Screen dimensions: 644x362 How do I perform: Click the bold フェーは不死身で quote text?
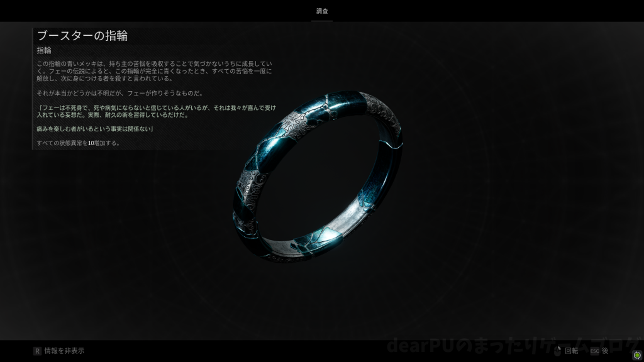pos(157,112)
